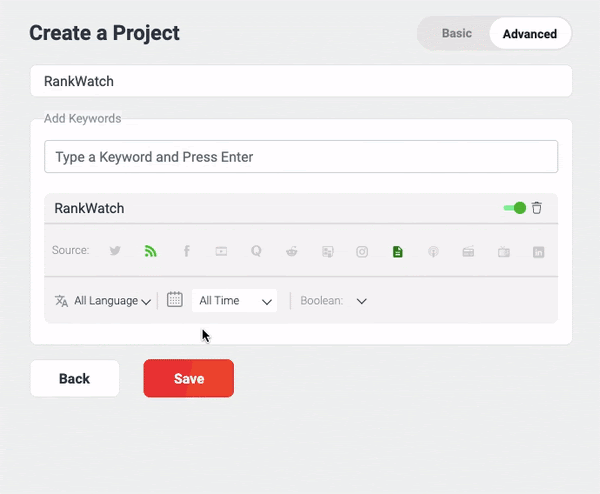Enable the LinkedIn source icon
This screenshot has width=600, height=494.
pyautogui.click(x=538, y=252)
